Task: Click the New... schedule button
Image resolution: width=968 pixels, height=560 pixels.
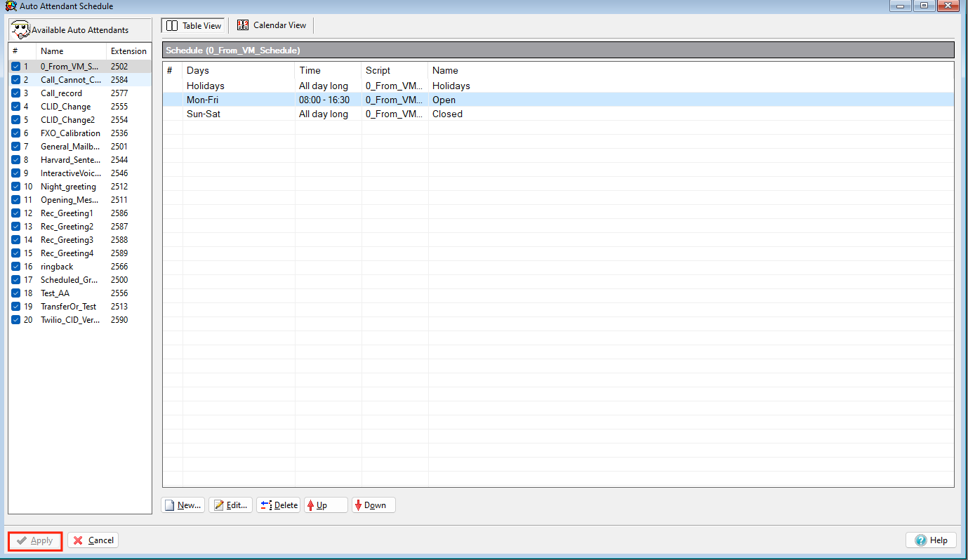Action: 183,505
